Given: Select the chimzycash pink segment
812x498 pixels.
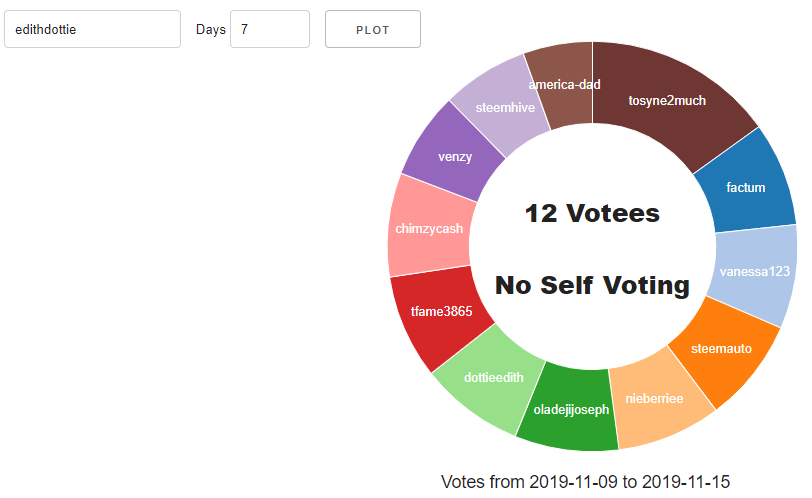Looking at the screenshot, I should pos(429,229).
